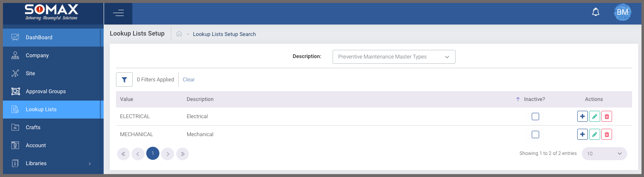The width and height of the screenshot is (644, 177).
Task: Sort by the Description column header
Action: (200, 99)
